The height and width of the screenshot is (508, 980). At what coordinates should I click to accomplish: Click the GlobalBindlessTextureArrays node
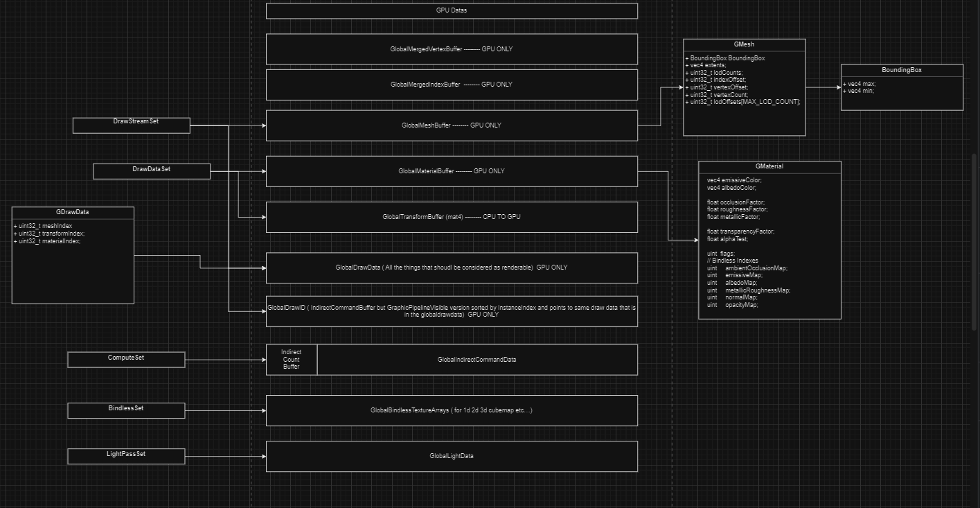click(451, 410)
